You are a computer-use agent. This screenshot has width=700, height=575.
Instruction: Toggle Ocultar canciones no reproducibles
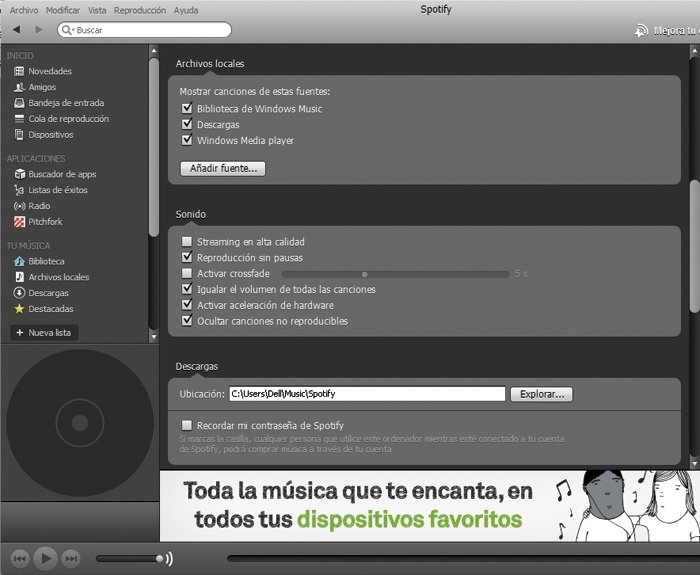coord(187,321)
